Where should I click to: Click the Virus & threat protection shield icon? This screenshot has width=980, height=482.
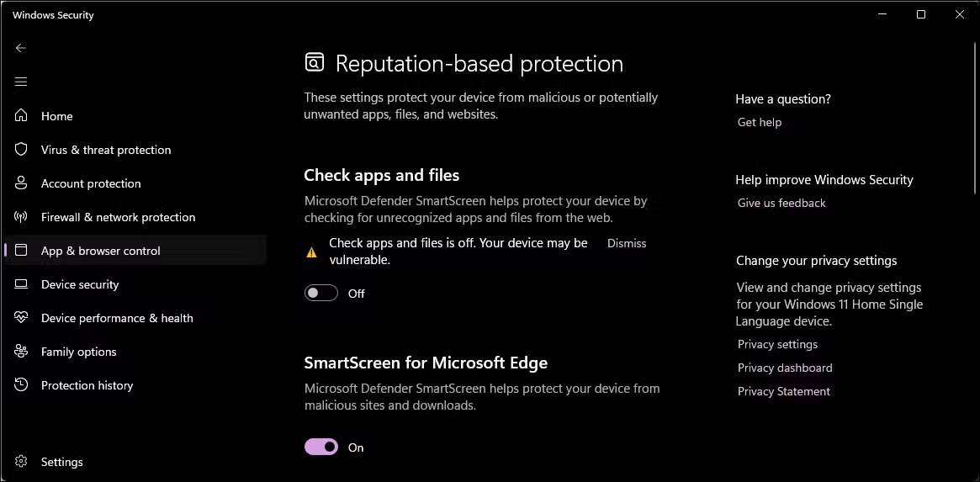[22, 150]
